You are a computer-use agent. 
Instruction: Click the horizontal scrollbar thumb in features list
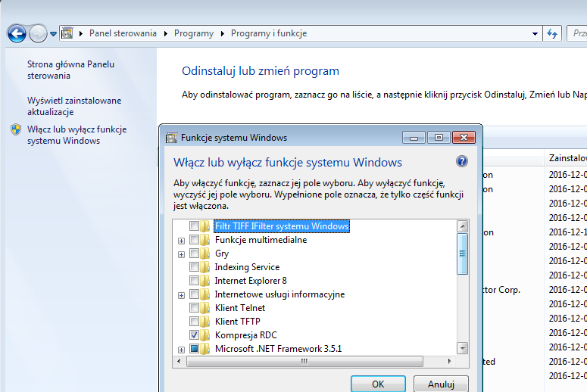tap(304, 361)
